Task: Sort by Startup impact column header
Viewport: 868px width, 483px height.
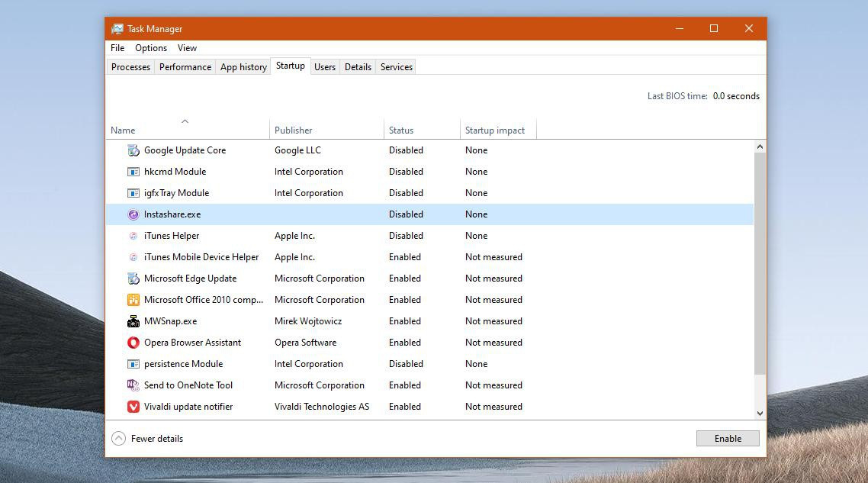Action: tap(495, 130)
